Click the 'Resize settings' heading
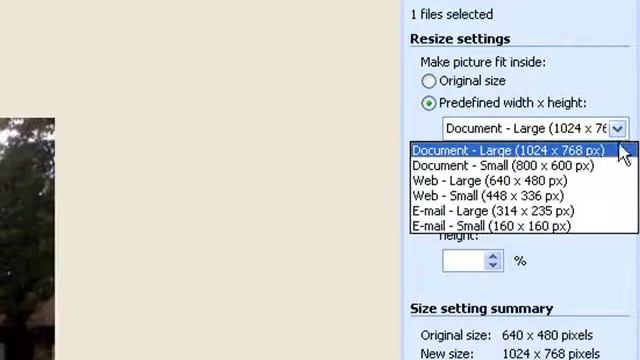The height and width of the screenshot is (360, 640). (x=460, y=39)
